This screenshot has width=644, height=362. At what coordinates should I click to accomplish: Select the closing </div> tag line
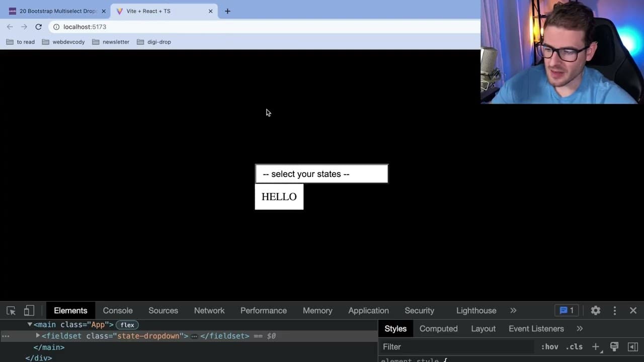tap(39, 358)
